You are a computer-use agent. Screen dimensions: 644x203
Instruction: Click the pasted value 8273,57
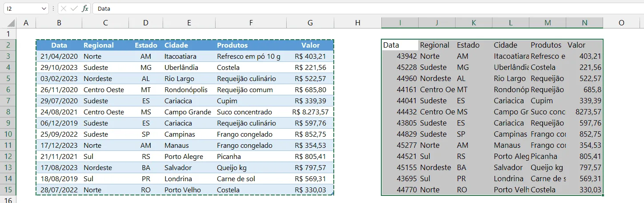[x=584, y=112]
